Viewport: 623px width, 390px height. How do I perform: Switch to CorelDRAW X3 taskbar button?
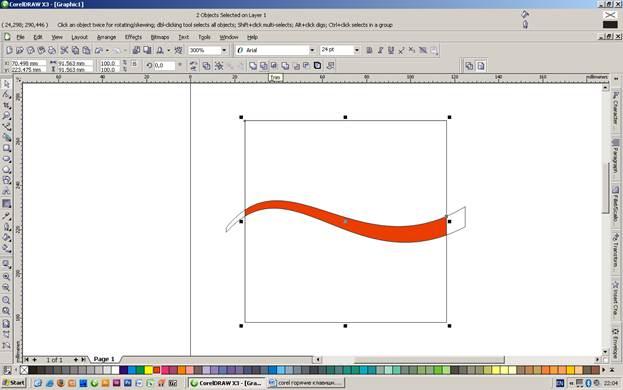(x=226, y=383)
